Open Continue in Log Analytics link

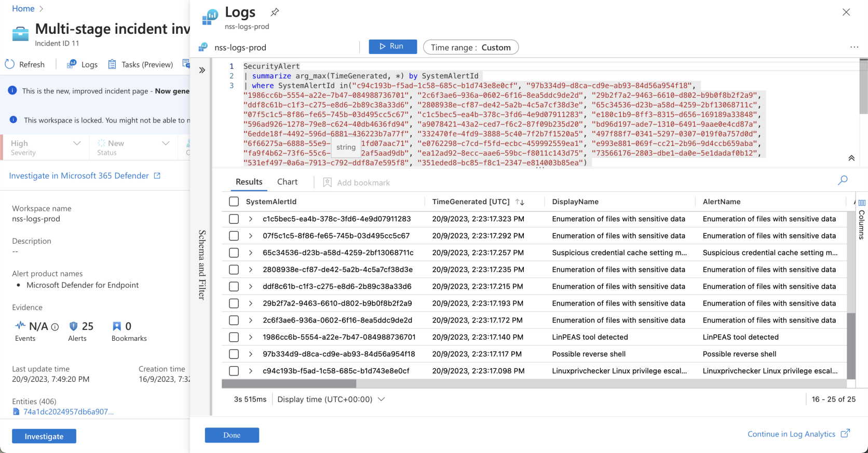(798, 434)
